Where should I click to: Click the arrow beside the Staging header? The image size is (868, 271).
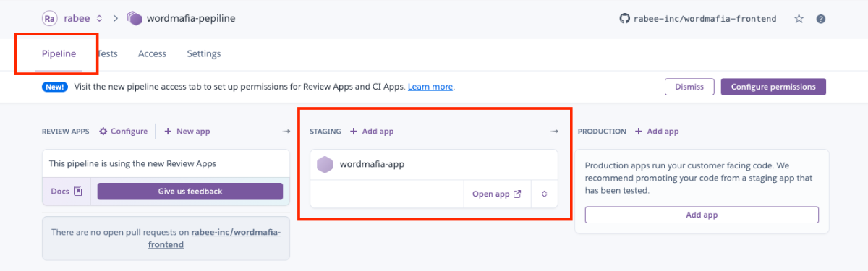click(555, 132)
